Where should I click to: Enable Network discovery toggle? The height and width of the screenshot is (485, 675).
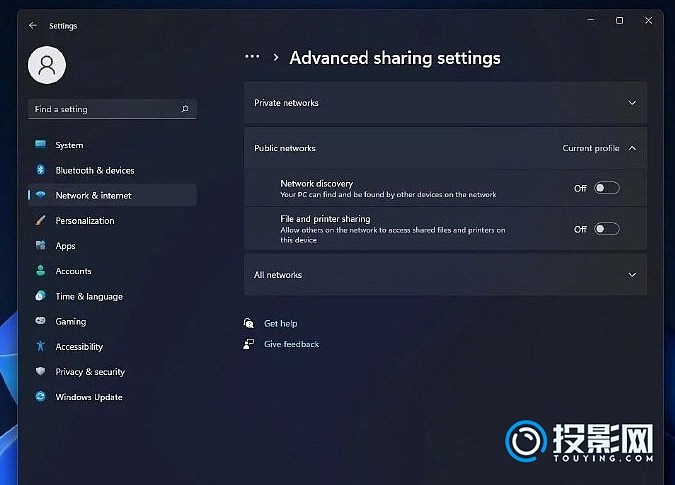(x=607, y=188)
